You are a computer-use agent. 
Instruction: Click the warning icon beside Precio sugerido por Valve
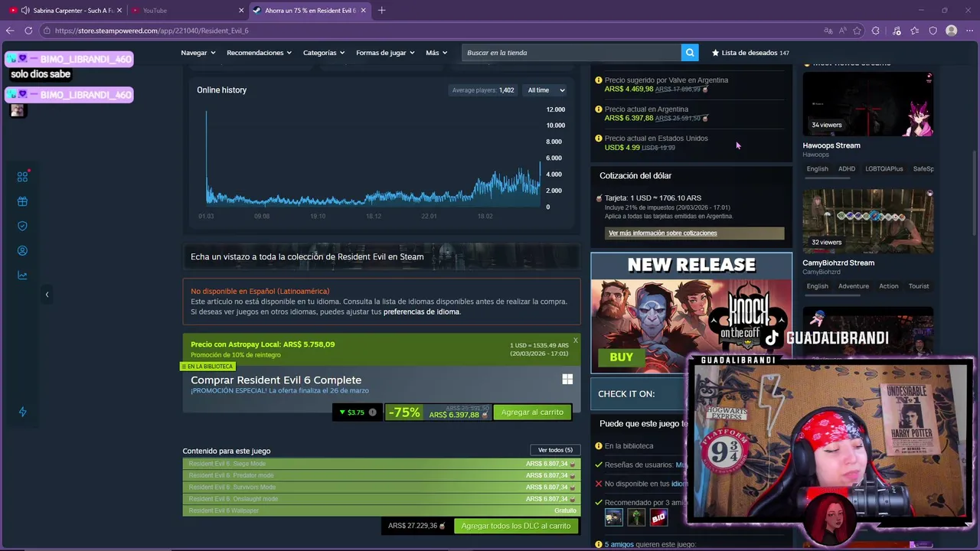click(599, 80)
